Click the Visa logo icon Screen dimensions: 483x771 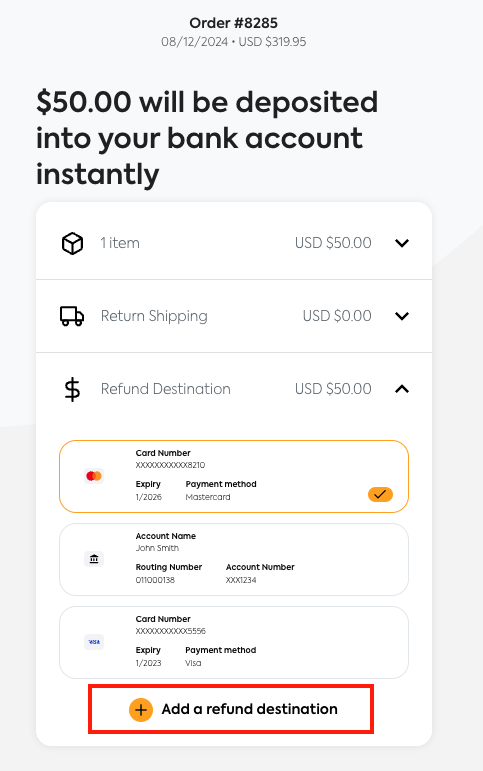coord(94,642)
